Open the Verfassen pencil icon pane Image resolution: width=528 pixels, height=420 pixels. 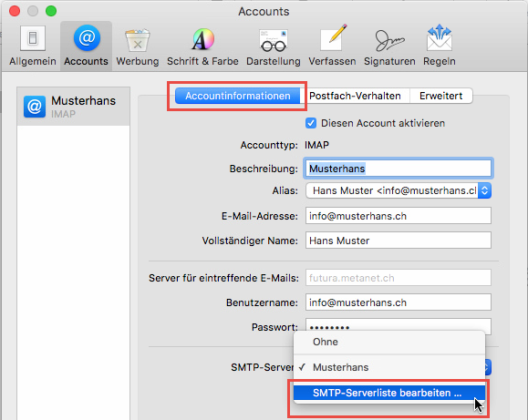(x=332, y=46)
